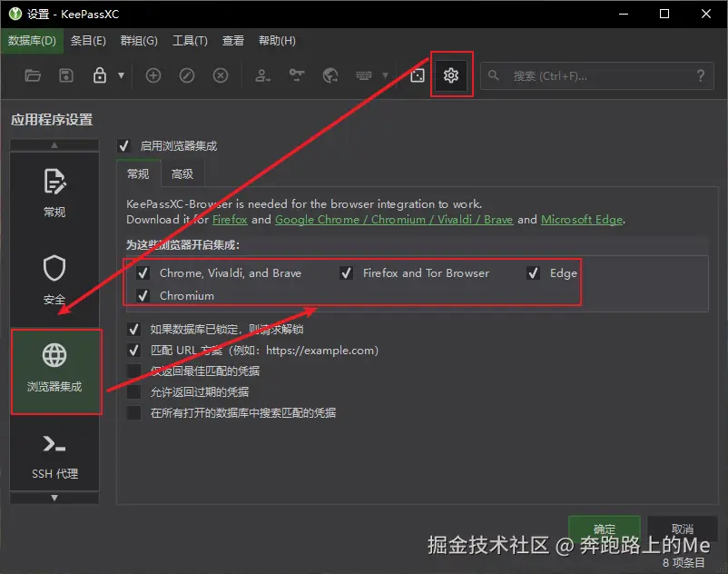Click the save database floppy icon
Viewport: 728px width, 574px height.
(x=66, y=75)
